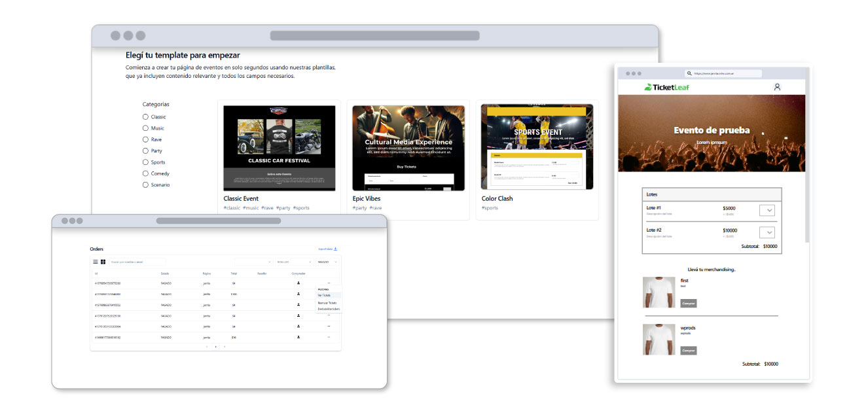Click the TicketLeaf logo in the event page
The width and height of the screenshot is (868, 407).
666,87
